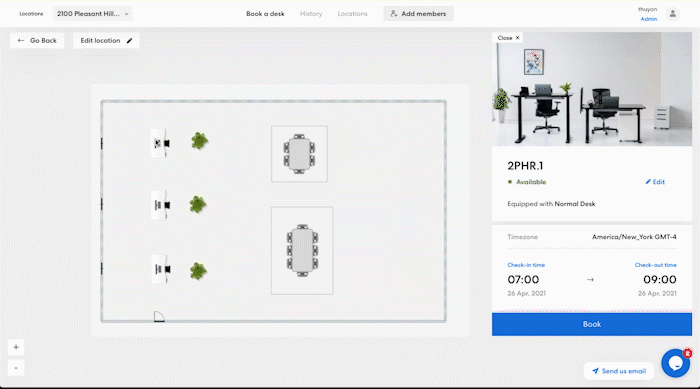Select the middle desk on floor plan

coord(160,205)
